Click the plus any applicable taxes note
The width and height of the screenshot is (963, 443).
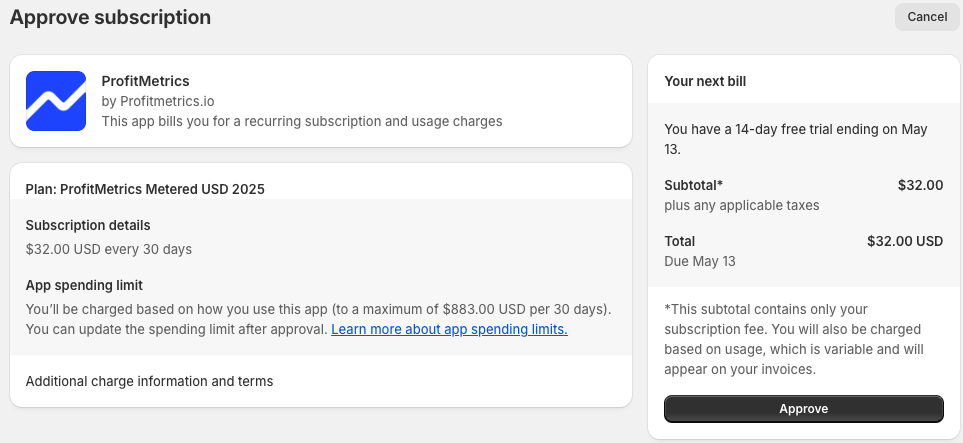coord(742,205)
